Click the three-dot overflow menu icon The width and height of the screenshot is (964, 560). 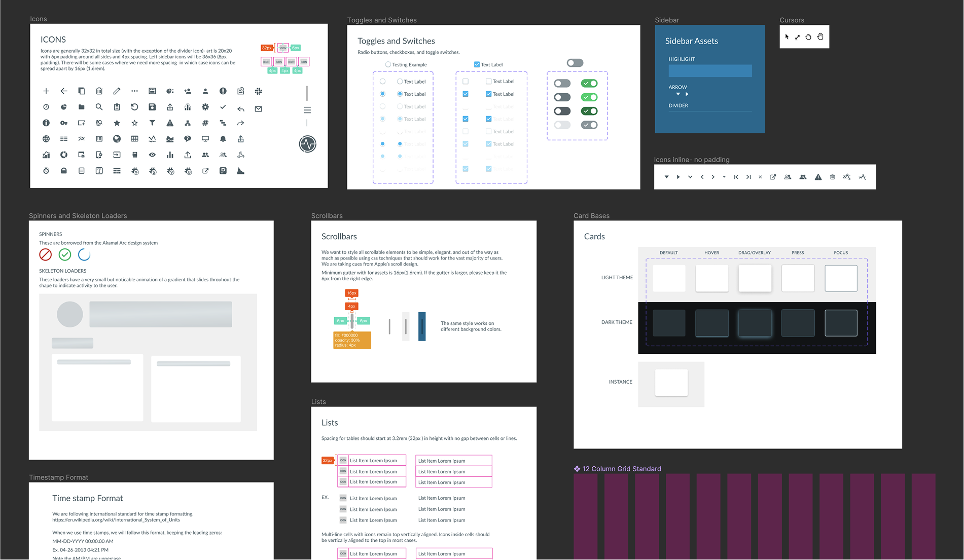click(134, 91)
